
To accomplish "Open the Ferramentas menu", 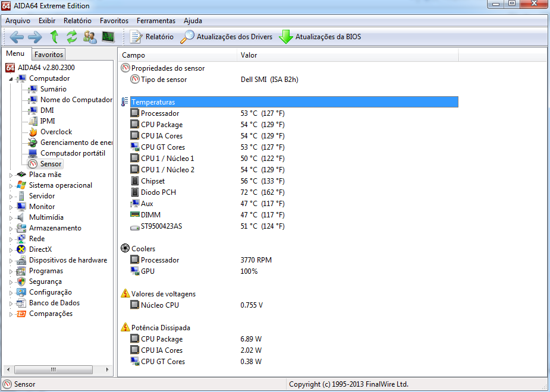I will click(x=156, y=21).
